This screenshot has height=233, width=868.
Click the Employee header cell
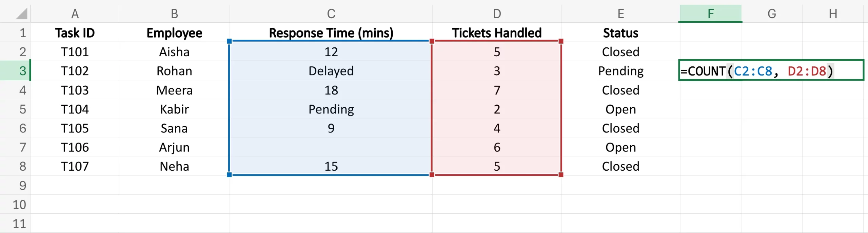click(x=174, y=33)
